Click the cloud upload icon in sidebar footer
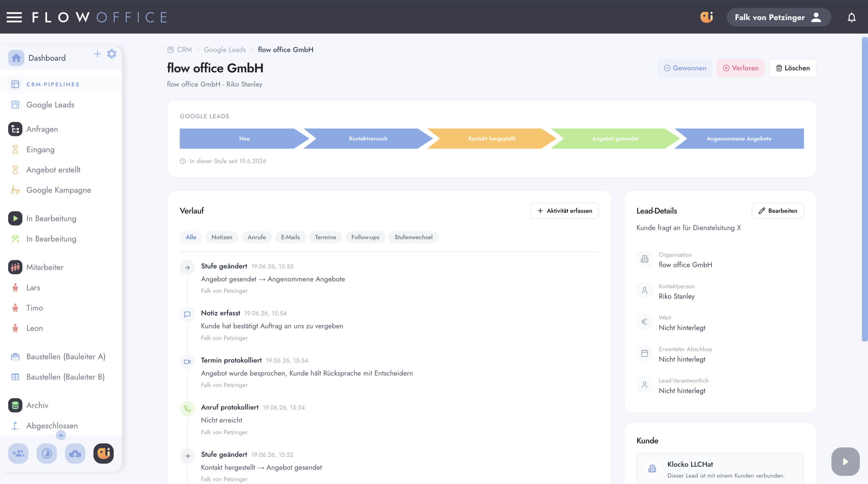The image size is (868, 484). coord(75,453)
